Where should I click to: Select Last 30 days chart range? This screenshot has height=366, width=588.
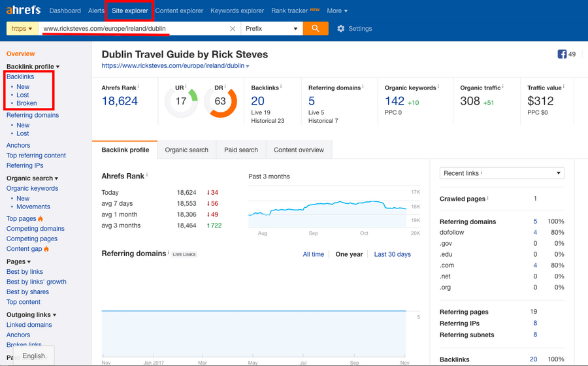point(392,254)
